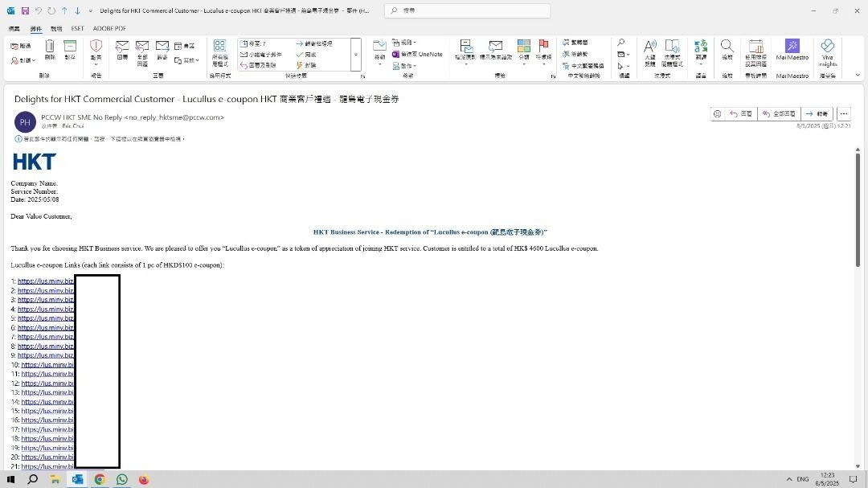
Task: Open coupon link number 1
Action: click(x=45, y=281)
